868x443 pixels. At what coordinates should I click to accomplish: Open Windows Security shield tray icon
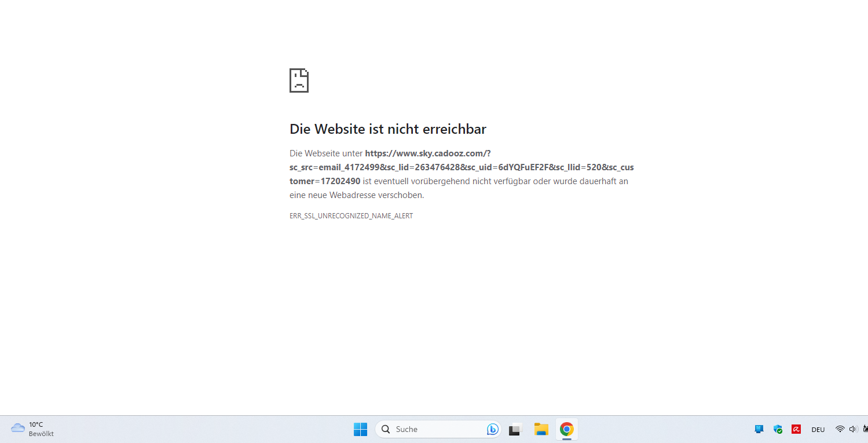pos(778,429)
